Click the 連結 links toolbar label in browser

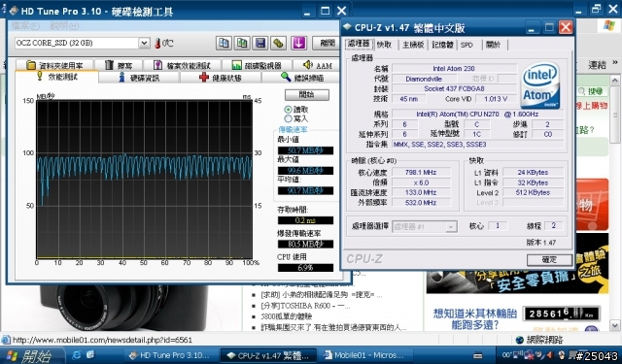[x=597, y=64]
